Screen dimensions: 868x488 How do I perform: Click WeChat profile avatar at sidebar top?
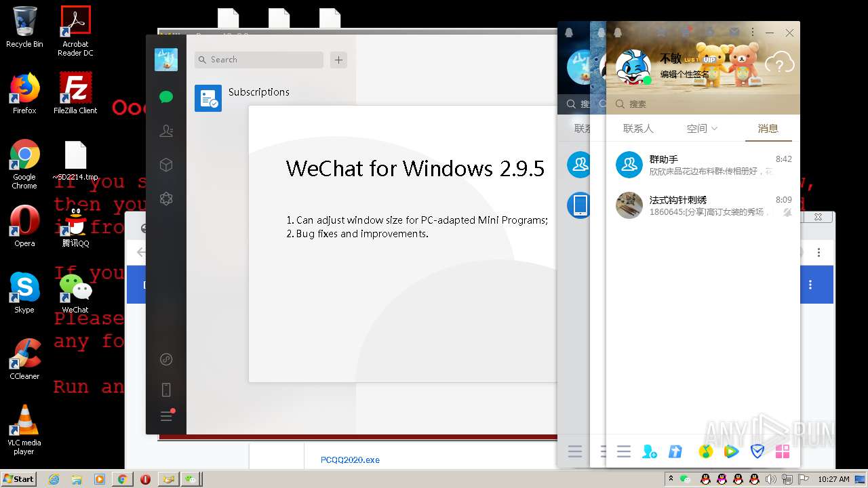(166, 60)
